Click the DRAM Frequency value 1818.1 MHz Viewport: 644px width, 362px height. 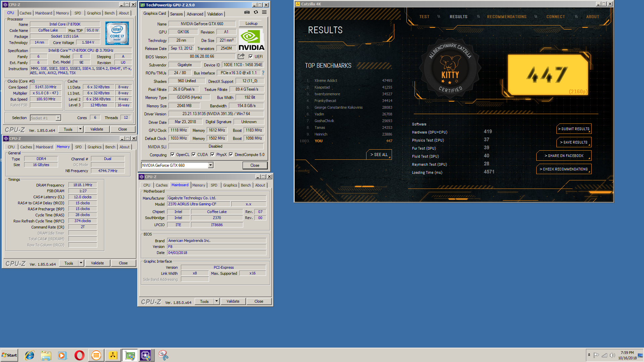click(83, 185)
